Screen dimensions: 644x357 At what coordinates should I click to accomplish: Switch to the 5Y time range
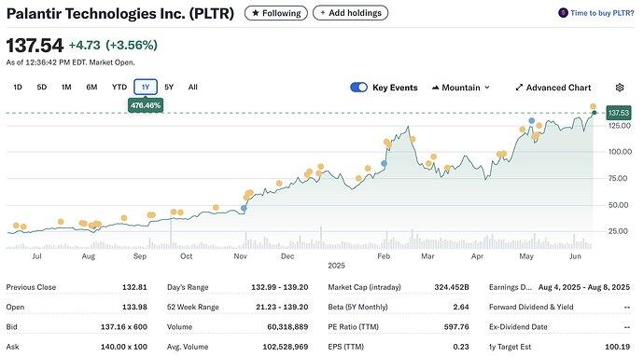(x=169, y=87)
